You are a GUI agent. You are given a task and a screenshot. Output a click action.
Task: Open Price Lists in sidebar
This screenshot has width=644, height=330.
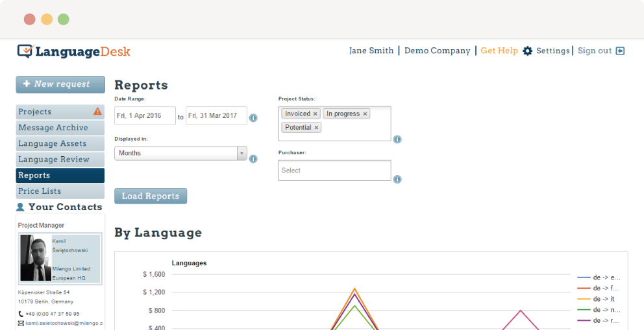coord(60,191)
